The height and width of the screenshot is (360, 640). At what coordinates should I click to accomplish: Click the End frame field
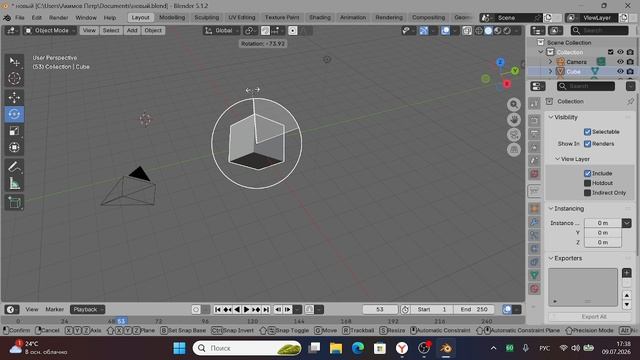[x=474, y=310]
